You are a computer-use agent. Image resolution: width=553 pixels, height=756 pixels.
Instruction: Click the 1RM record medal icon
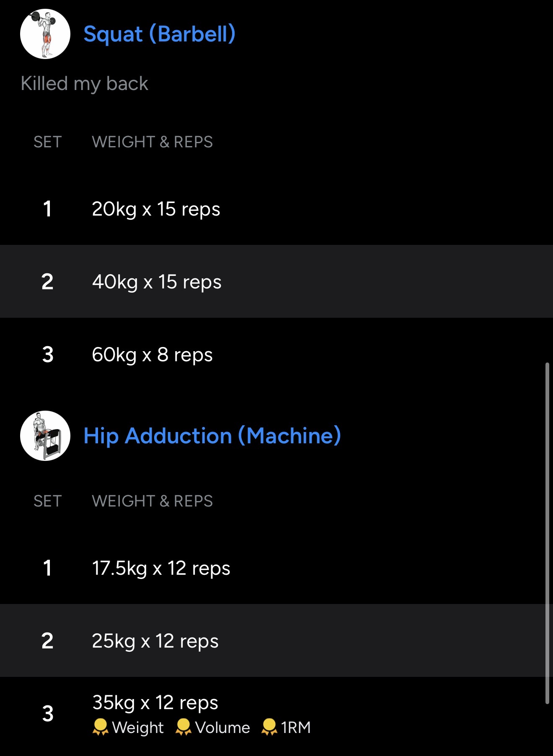(269, 727)
